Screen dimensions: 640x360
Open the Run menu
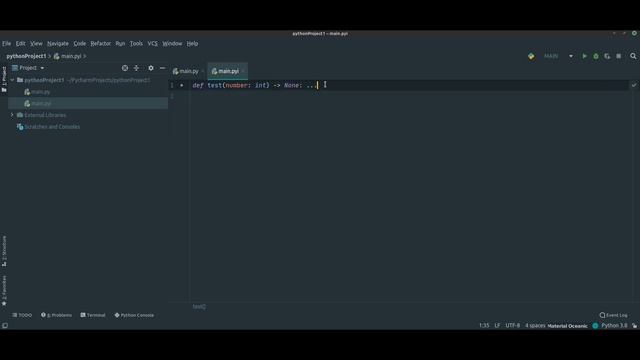[x=120, y=44]
